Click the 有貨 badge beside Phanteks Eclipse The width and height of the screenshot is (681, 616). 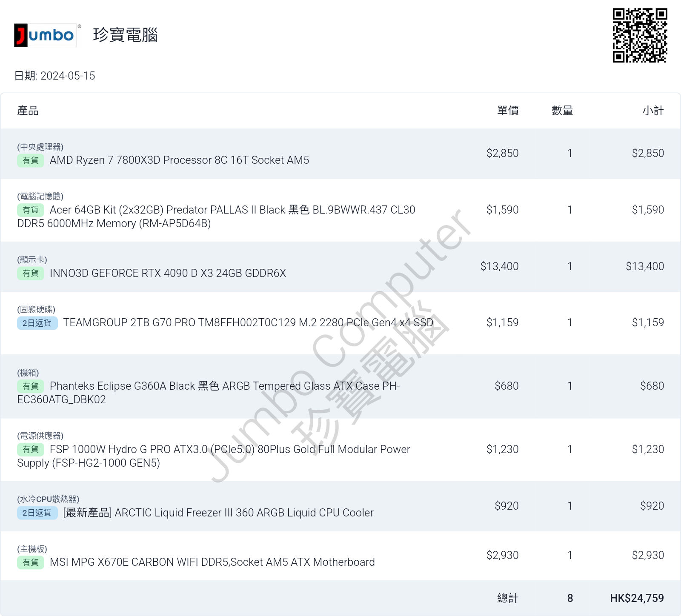[31, 386]
